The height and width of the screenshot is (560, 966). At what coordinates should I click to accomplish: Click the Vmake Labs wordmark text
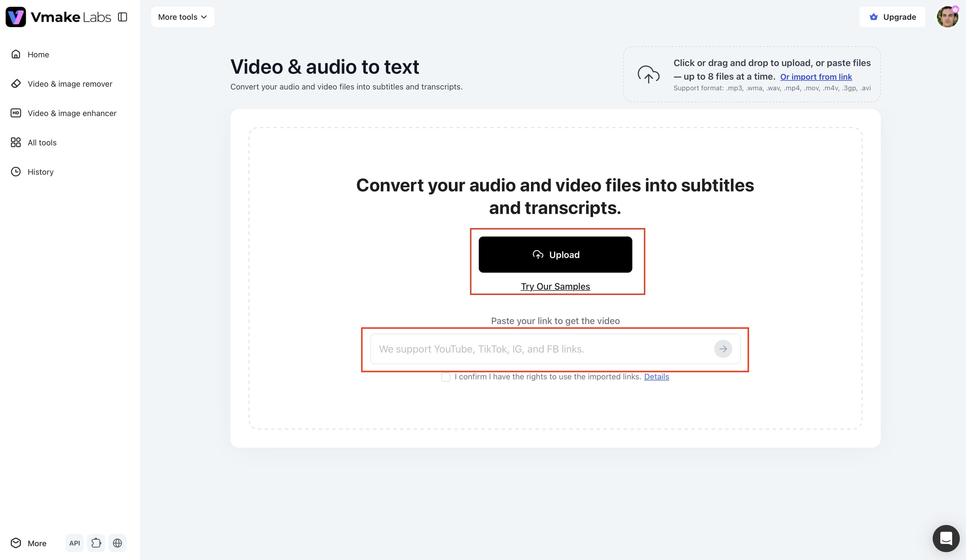coord(71,17)
